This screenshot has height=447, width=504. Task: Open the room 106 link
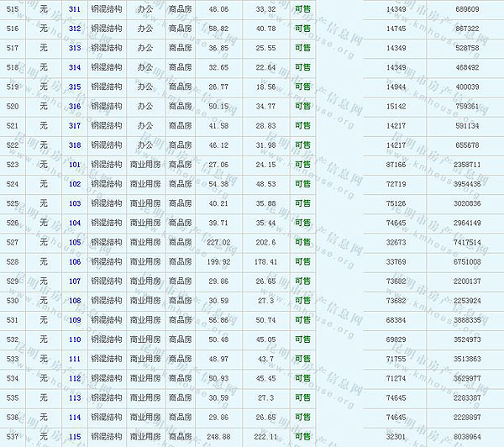pos(75,262)
